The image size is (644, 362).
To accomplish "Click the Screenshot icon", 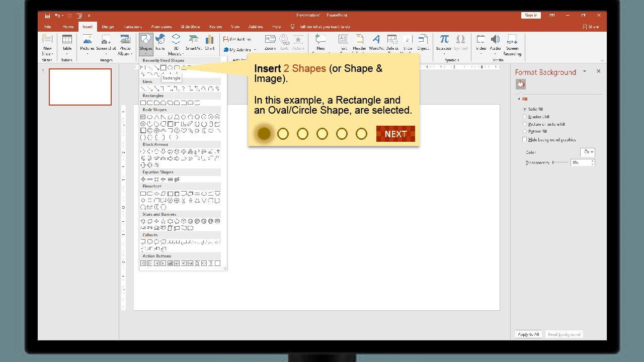I will (106, 42).
